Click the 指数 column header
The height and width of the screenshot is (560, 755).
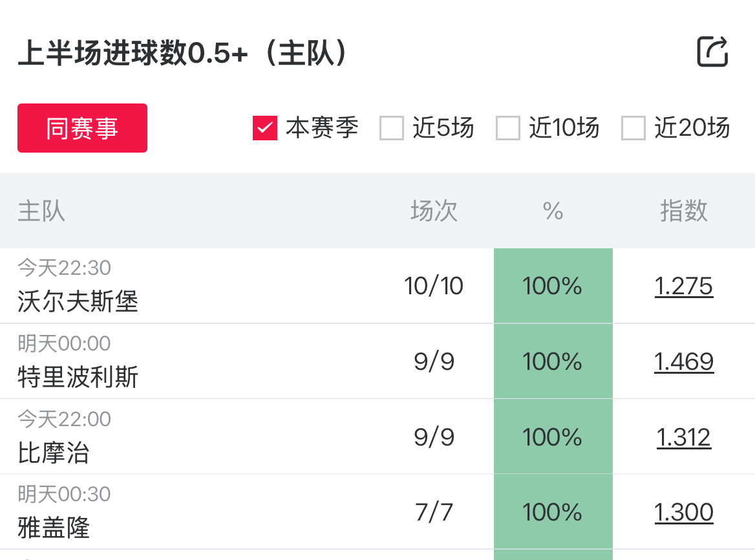pyautogui.click(x=684, y=211)
